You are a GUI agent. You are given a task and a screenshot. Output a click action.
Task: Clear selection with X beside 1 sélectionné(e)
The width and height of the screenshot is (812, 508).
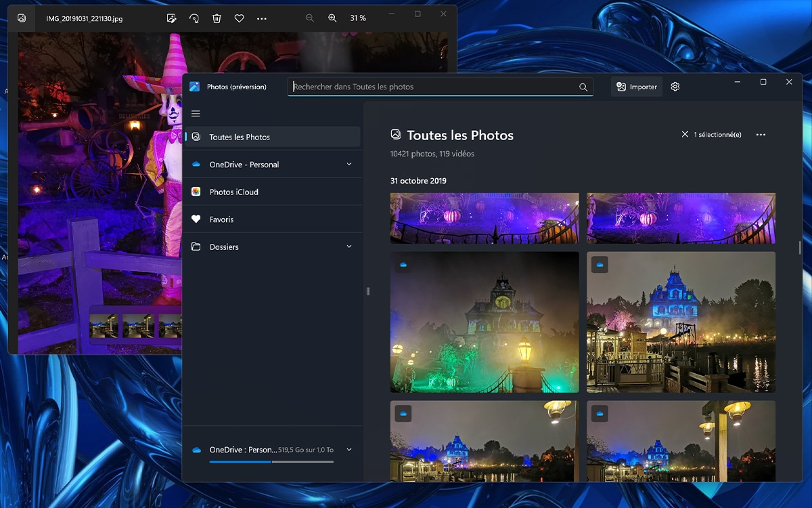coord(685,135)
